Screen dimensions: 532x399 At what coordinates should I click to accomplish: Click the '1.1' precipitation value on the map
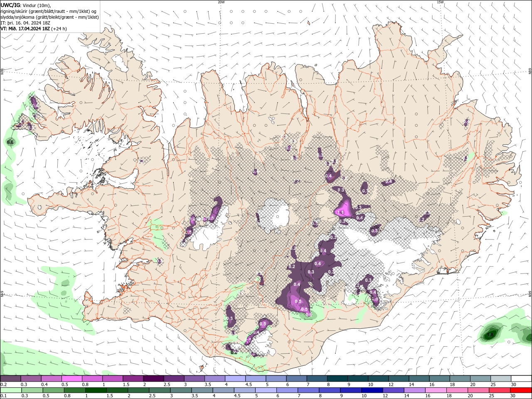click(341, 212)
